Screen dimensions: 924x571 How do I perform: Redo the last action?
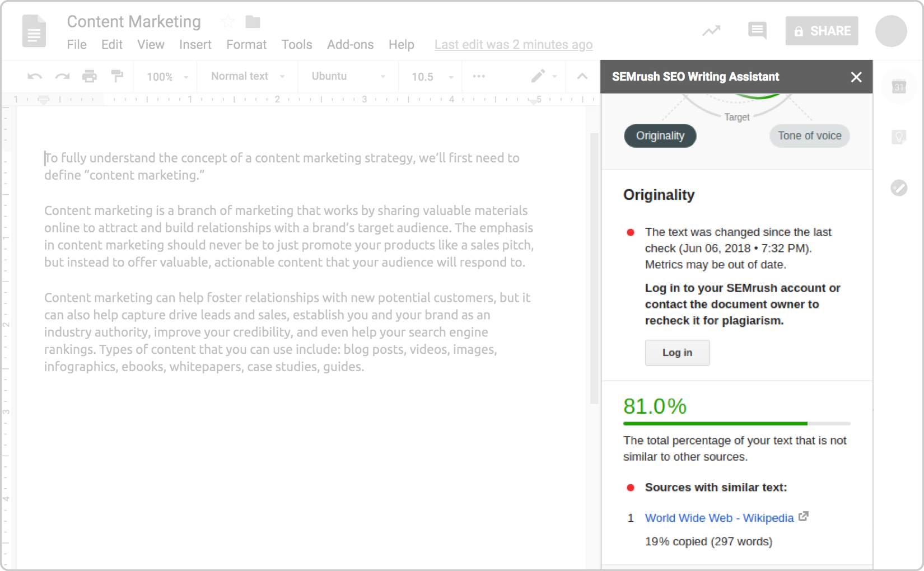(62, 76)
